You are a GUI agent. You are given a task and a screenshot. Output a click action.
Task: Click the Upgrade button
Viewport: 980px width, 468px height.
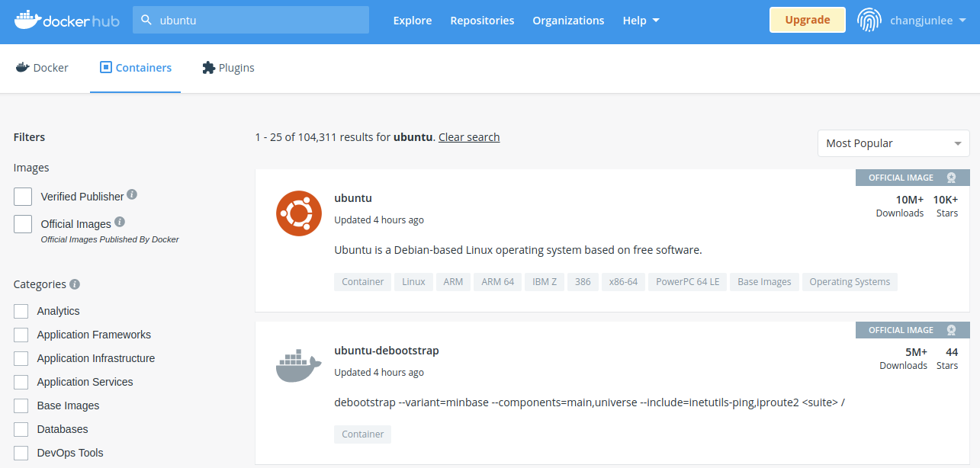(808, 20)
